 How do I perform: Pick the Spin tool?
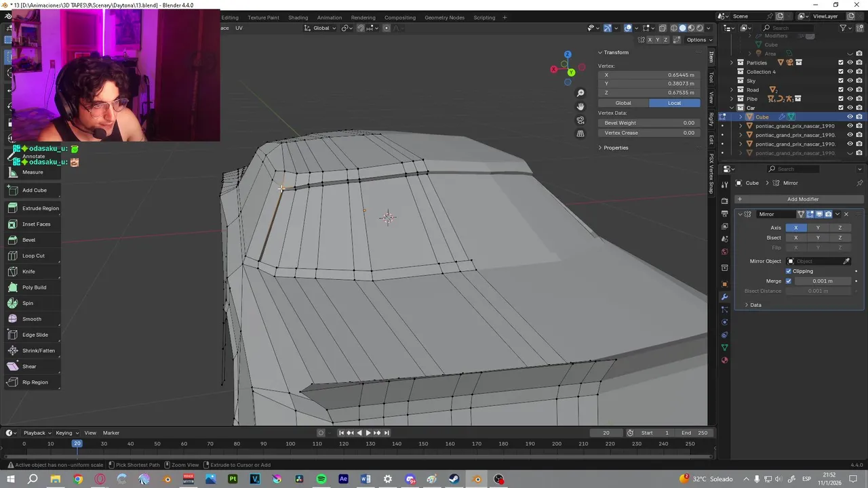coord(28,303)
